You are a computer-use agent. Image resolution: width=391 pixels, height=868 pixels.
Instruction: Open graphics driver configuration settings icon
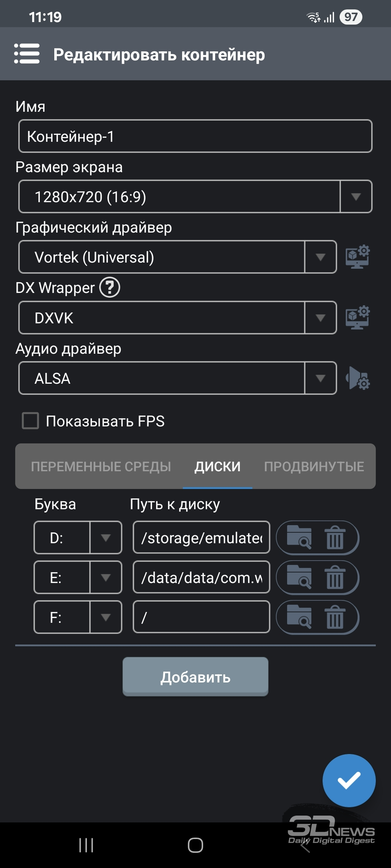pos(357,257)
